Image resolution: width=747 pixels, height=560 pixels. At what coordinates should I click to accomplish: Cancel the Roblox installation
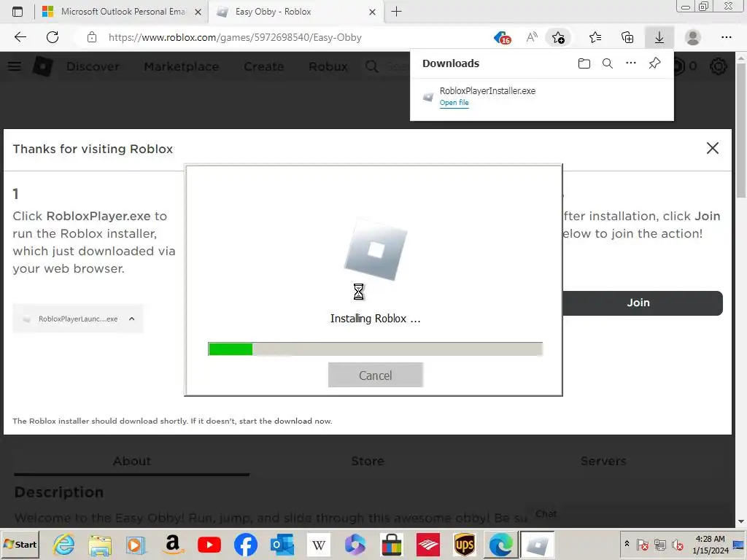376,376
